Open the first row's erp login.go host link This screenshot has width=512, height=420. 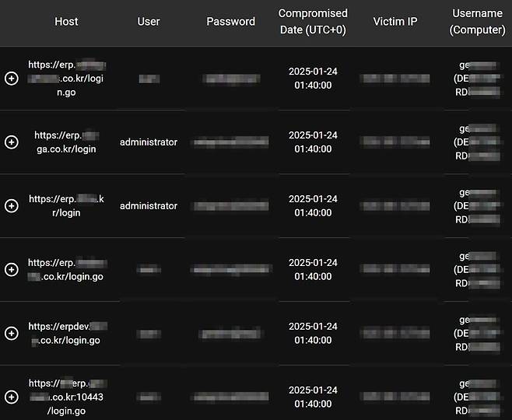[x=66, y=79]
